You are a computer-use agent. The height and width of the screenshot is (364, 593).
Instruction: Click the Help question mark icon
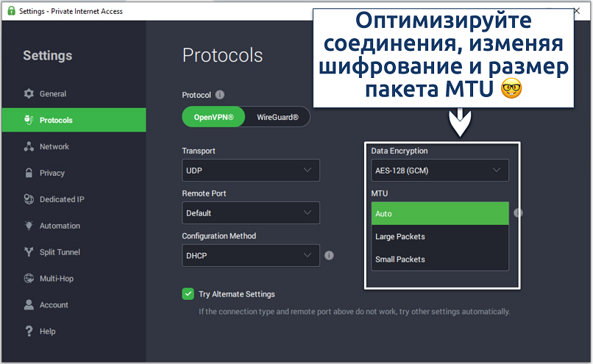coord(29,331)
